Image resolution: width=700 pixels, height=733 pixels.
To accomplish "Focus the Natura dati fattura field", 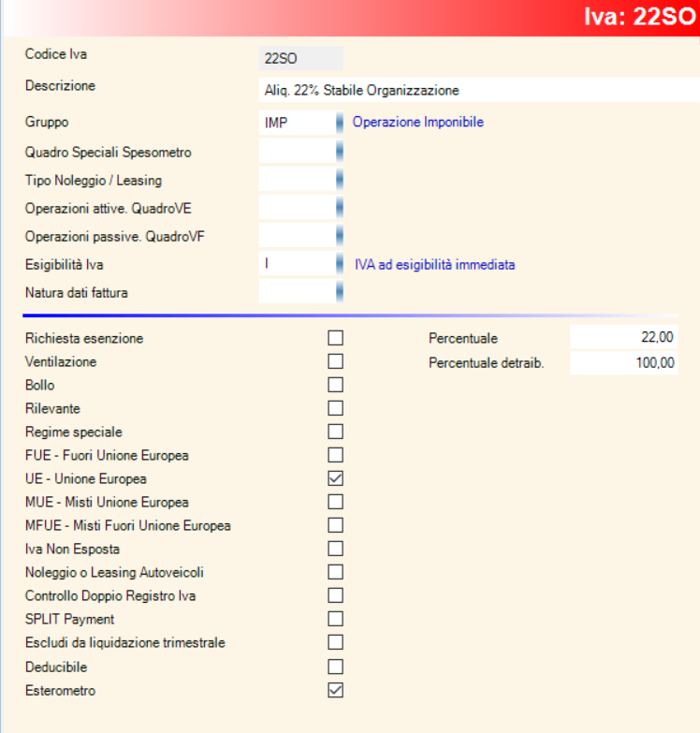I will pos(298,292).
